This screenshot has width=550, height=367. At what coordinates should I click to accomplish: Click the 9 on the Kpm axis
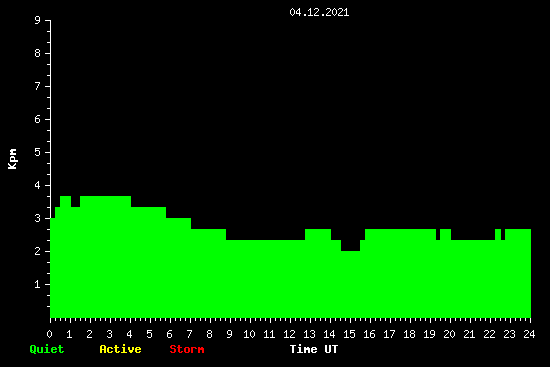38,20
